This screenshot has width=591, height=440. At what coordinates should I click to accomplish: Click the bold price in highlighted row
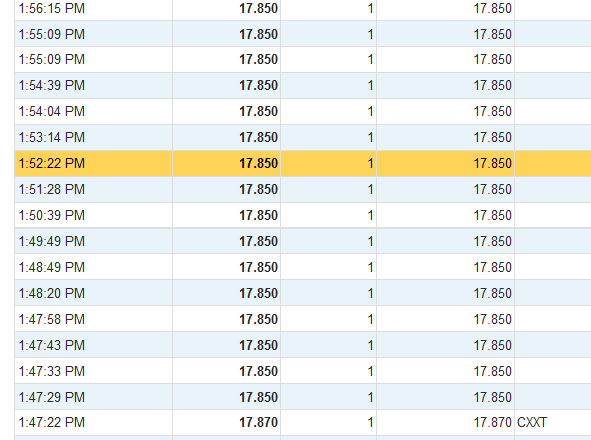(259, 163)
